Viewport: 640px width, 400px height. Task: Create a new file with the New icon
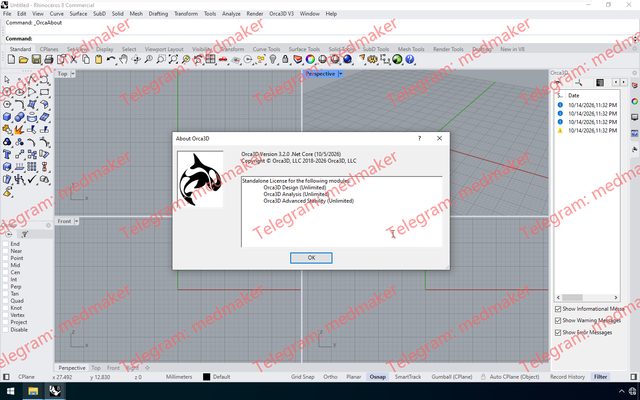click(11, 60)
